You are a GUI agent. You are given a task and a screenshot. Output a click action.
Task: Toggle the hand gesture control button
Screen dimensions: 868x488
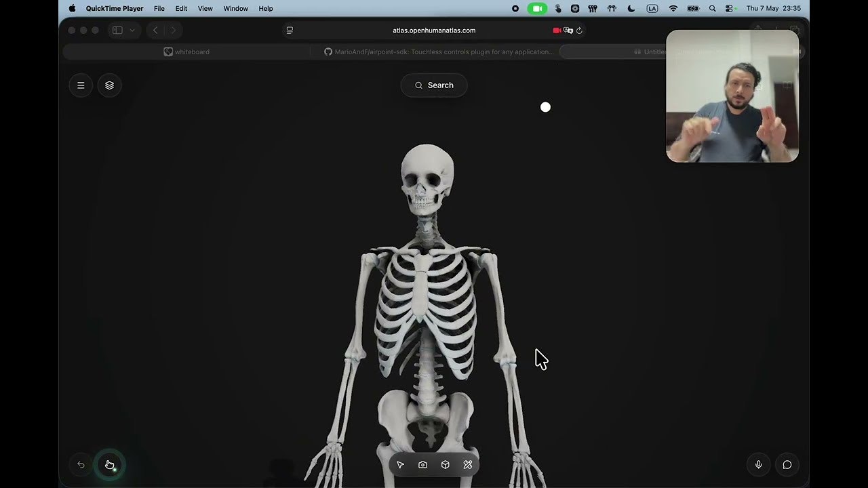pyautogui.click(x=110, y=465)
